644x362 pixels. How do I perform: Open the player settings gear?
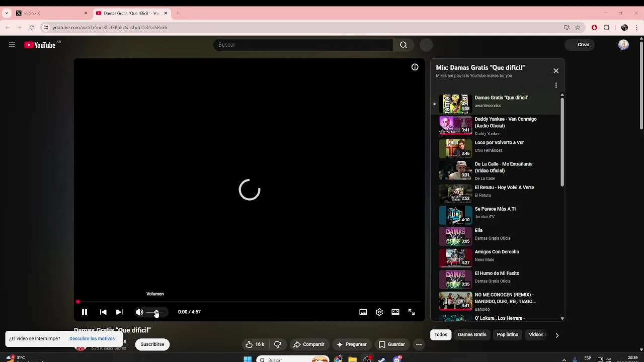click(x=379, y=312)
